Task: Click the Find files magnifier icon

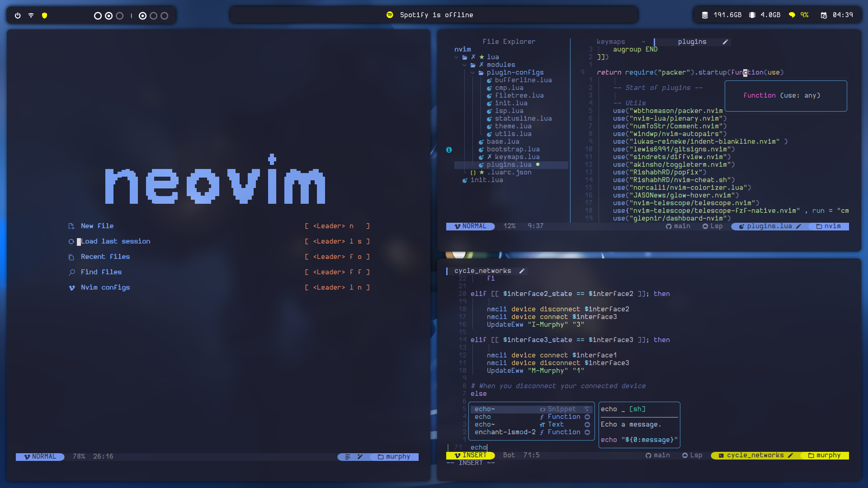Action: tap(71, 272)
